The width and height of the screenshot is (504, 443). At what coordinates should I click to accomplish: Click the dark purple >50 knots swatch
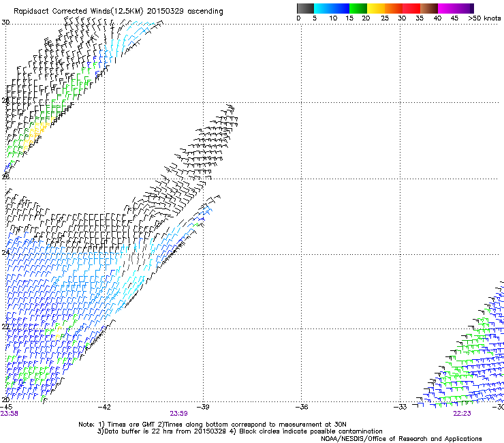pyautogui.click(x=472, y=8)
